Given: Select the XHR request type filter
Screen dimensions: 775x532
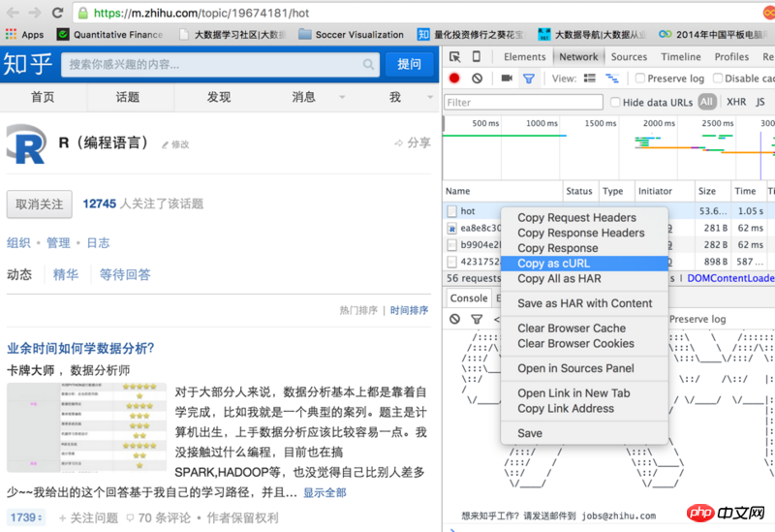Looking at the screenshot, I should coord(736,103).
